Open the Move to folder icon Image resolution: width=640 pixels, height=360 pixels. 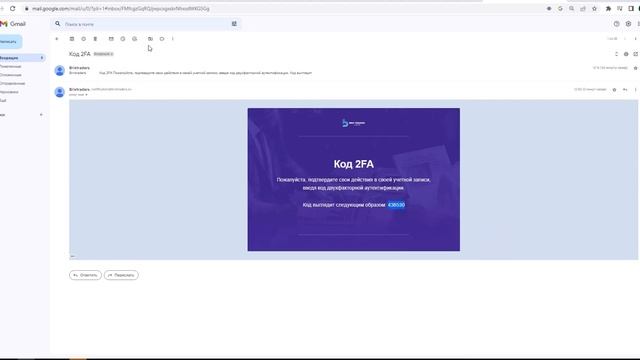point(150,39)
